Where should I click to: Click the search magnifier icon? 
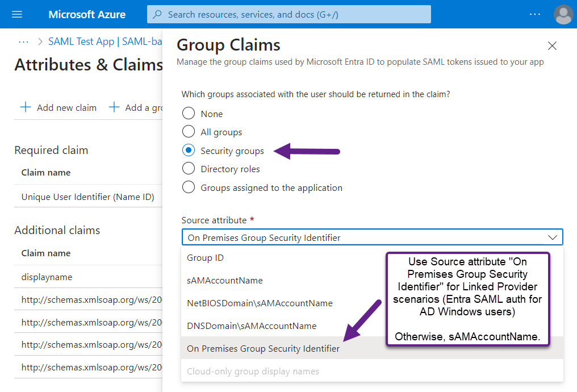pyautogui.click(x=157, y=14)
